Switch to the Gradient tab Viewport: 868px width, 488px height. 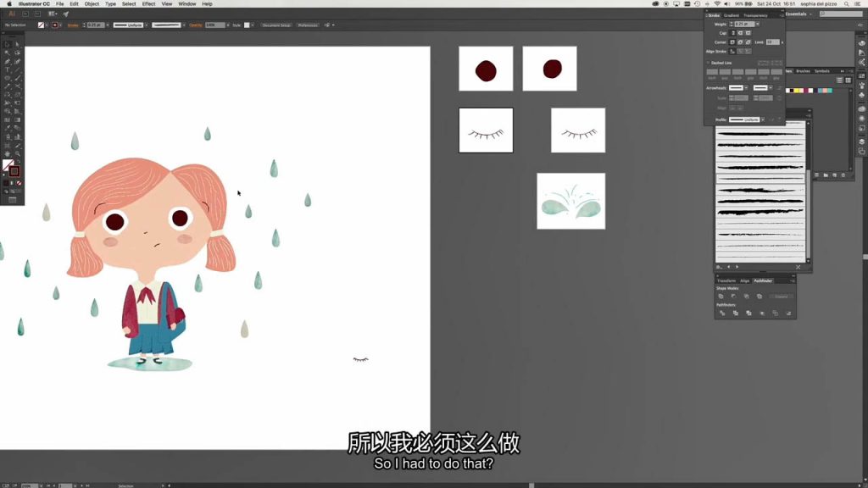(731, 15)
